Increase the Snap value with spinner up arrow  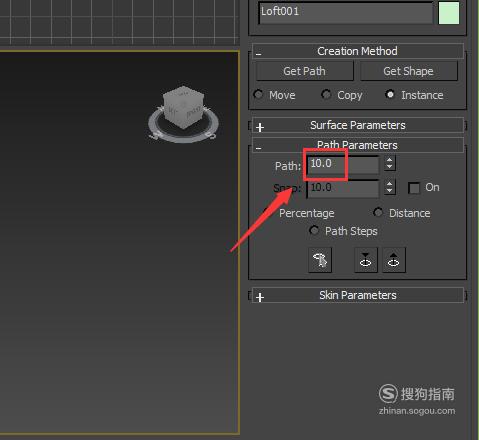coord(389,184)
